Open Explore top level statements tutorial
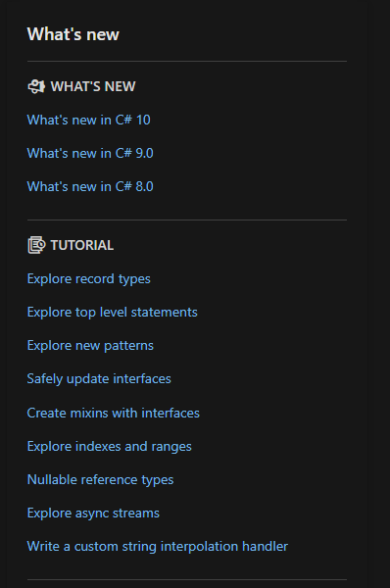390x588 pixels. [x=113, y=313]
